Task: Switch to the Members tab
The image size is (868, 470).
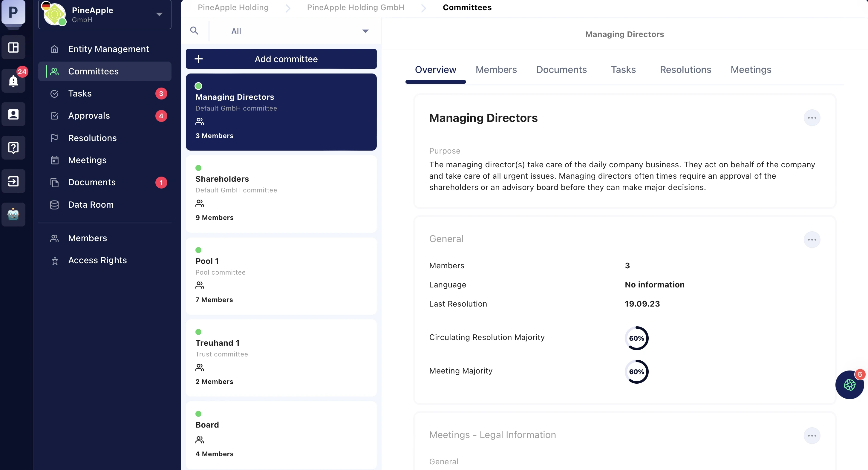Action: coord(496,70)
